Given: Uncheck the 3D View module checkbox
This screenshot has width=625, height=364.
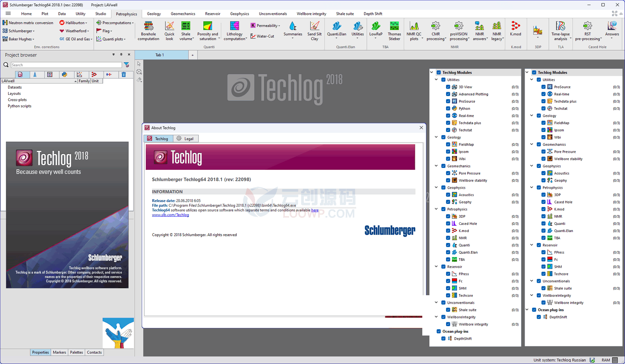Looking at the screenshot, I should [x=448, y=87].
